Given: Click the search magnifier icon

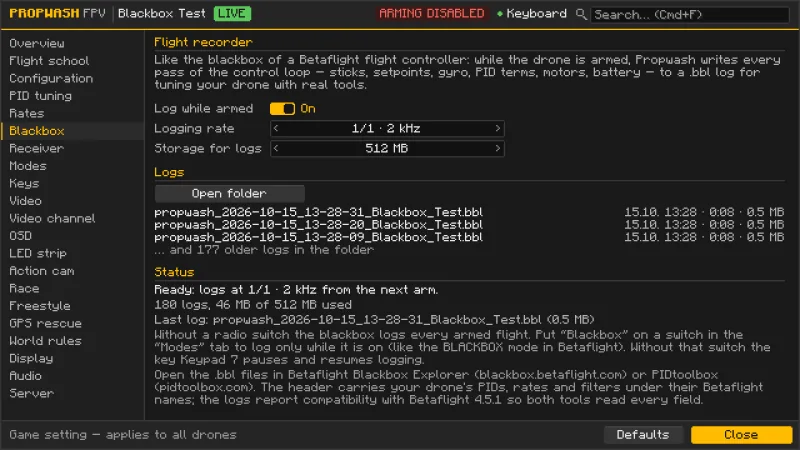Looking at the screenshot, I should click(x=581, y=14).
